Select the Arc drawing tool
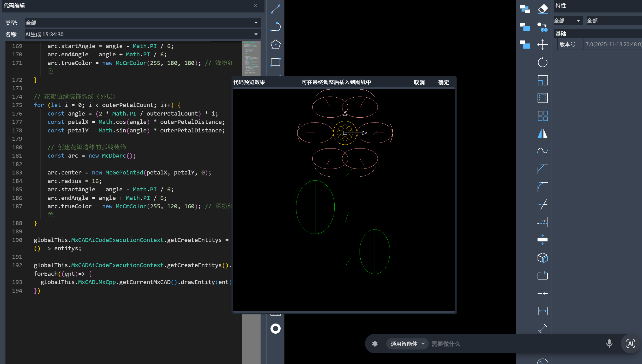This screenshot has width=642, height=364. coord(275,27)
